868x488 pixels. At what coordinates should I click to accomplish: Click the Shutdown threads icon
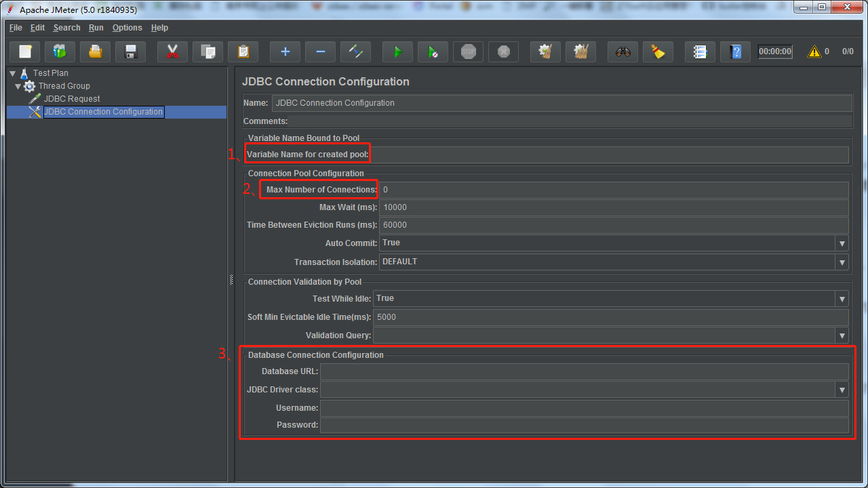[503, 52]
